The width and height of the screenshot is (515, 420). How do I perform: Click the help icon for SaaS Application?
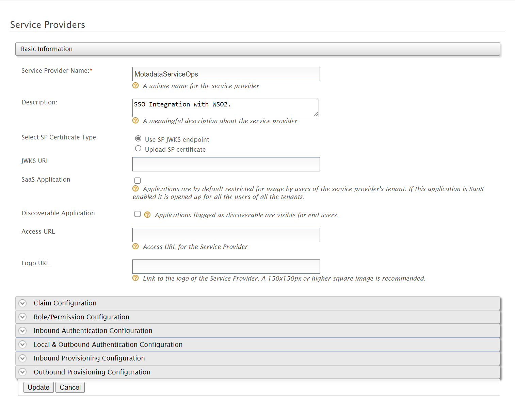click(x=135, y=189)
